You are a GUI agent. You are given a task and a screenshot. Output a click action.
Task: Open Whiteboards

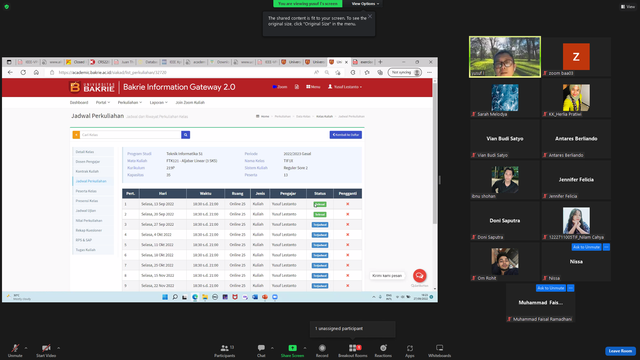tap(440, 350)
